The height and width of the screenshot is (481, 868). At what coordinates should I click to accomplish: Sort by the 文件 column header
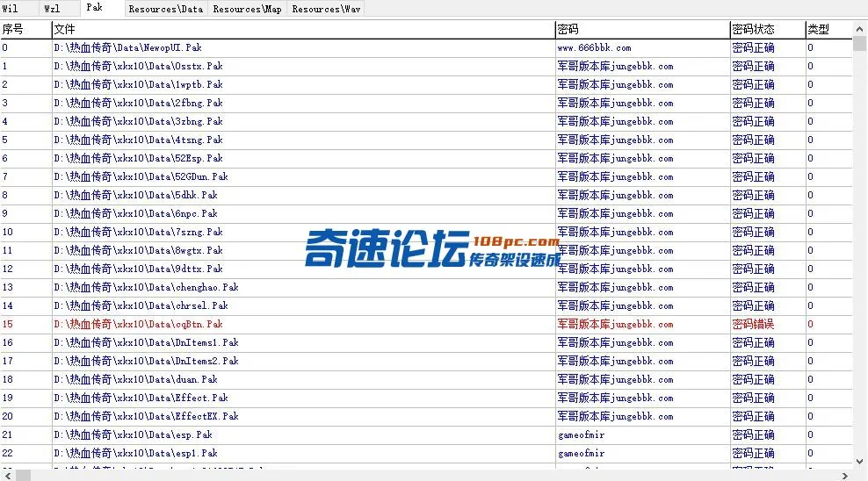tap(303, 29)
